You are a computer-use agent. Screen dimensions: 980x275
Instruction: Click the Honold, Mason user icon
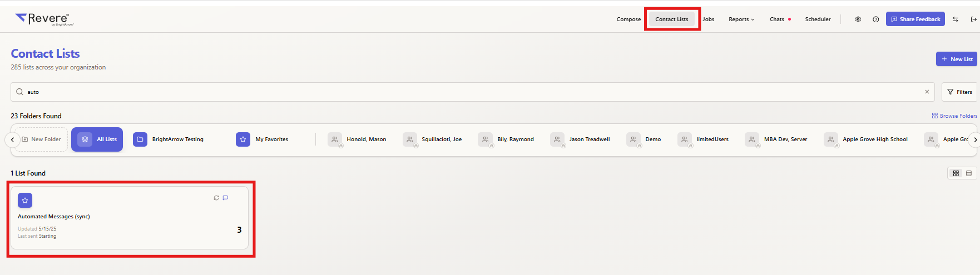pos(335,139)
